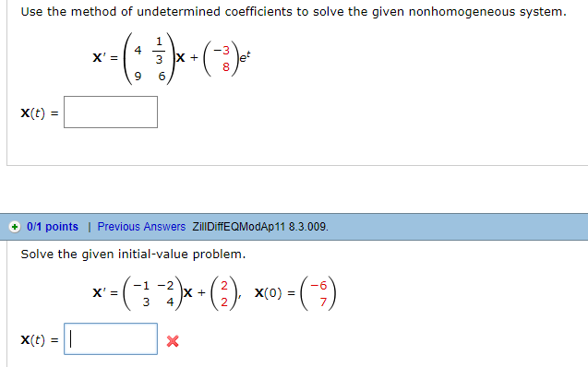This screenshot has height=367, width=588.
Task: Focus the second X(t) answer box
Action: coord(111,339)
